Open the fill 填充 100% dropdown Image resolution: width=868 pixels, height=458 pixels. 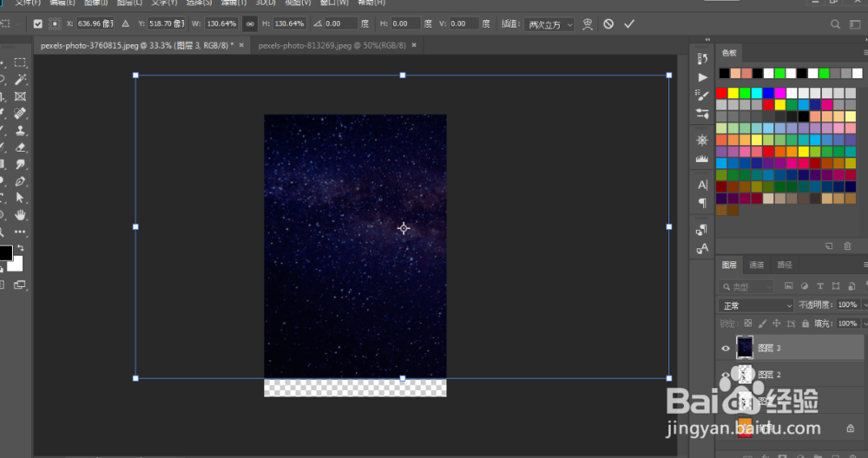point(865,324)
